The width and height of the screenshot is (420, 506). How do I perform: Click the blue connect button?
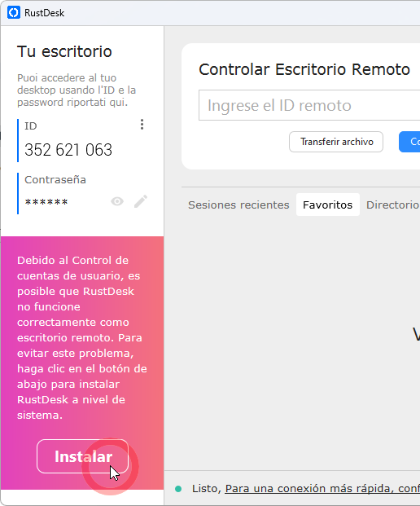[409, 142]
